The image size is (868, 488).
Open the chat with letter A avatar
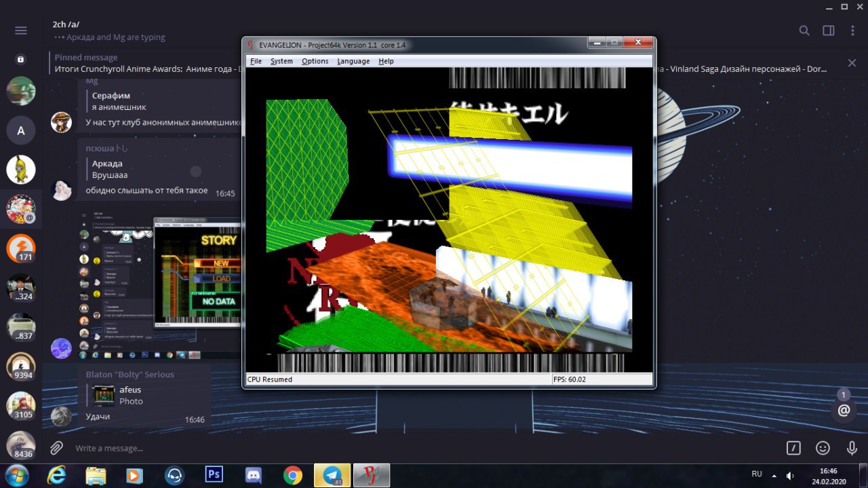(x=21, y=130)
